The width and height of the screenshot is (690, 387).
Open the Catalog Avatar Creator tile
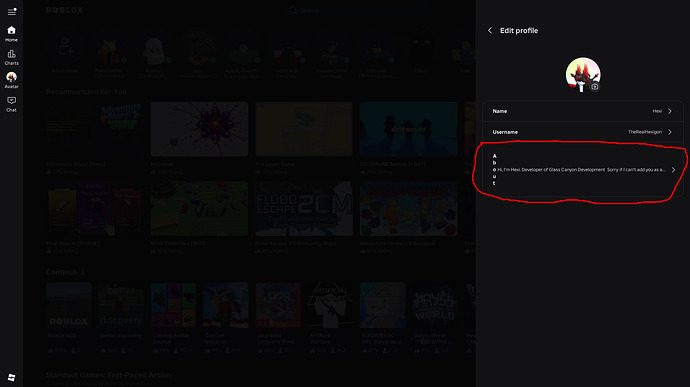[x=173, y=306]
